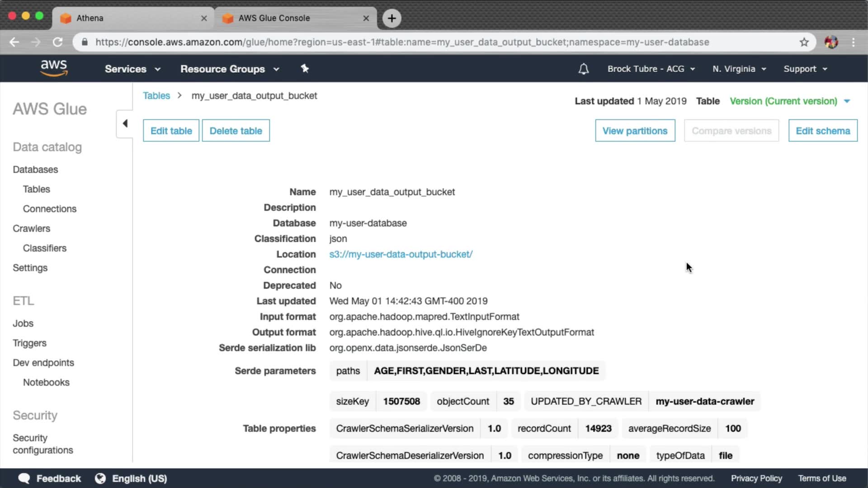Open a new browser tab
Viewport: 868px width, 488px height.
pos(392,18)
